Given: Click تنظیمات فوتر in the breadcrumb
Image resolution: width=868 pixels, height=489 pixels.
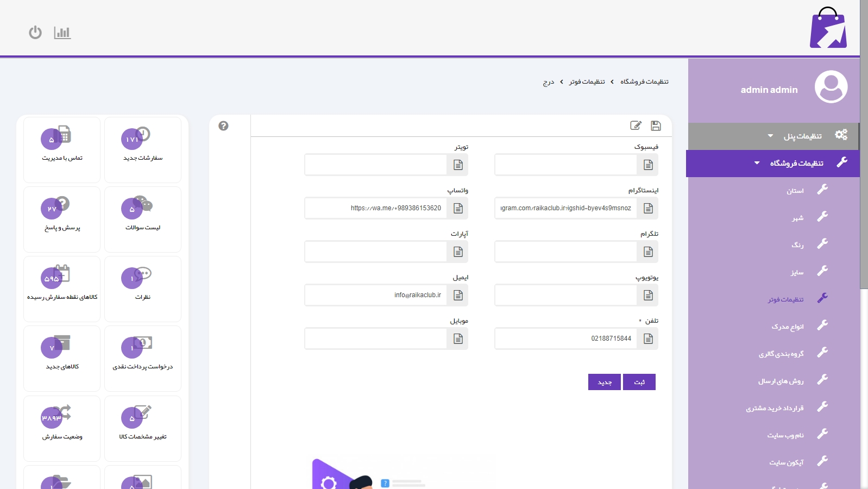Looking at the screenshot, I should point(587,82).
